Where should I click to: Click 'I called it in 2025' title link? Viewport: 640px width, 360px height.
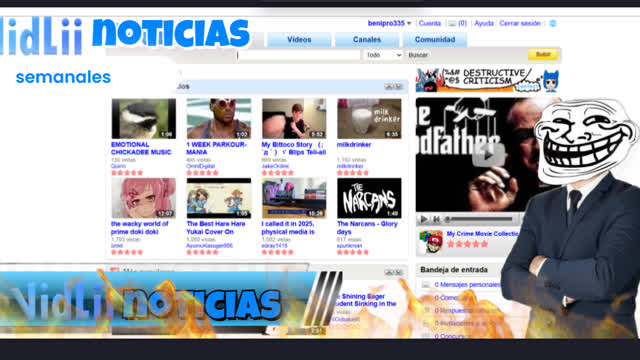point(288,228)
